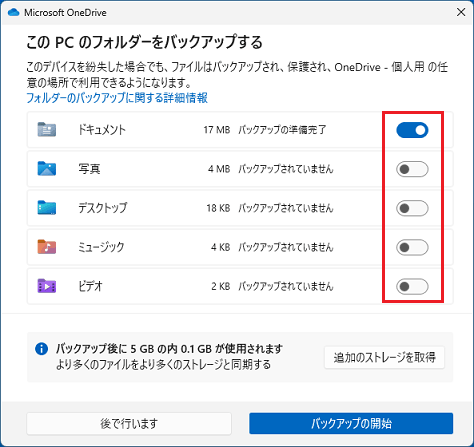Enable the ビデオ backup toggle
The image size is (474, 447).
click(412, 286)
